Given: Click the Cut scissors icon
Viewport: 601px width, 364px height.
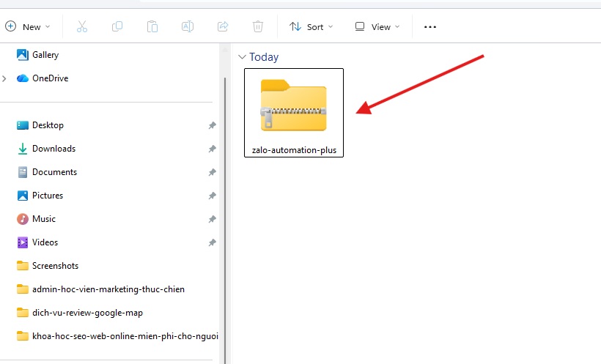Looking at the screenshot, I should (x=82, y=27).
